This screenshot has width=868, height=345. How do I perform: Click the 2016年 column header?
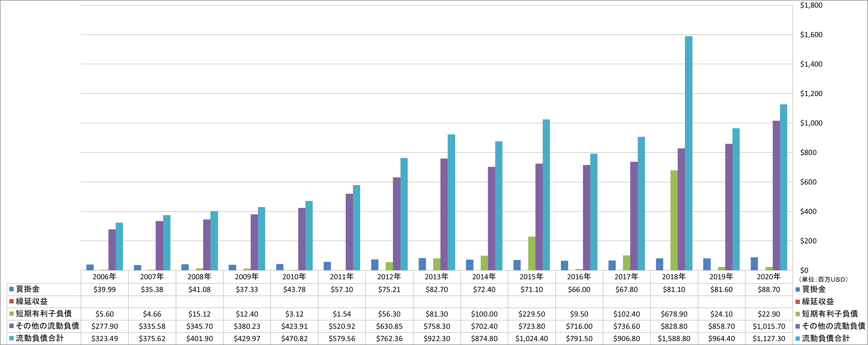click(x=579, y=277)
